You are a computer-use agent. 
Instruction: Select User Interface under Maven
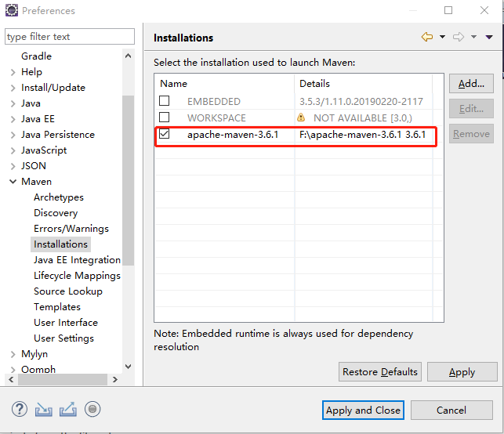click(x=66, y=323)
